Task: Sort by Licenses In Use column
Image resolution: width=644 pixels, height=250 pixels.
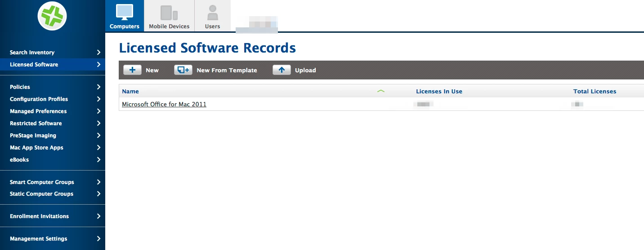Action: click(439, 91)
